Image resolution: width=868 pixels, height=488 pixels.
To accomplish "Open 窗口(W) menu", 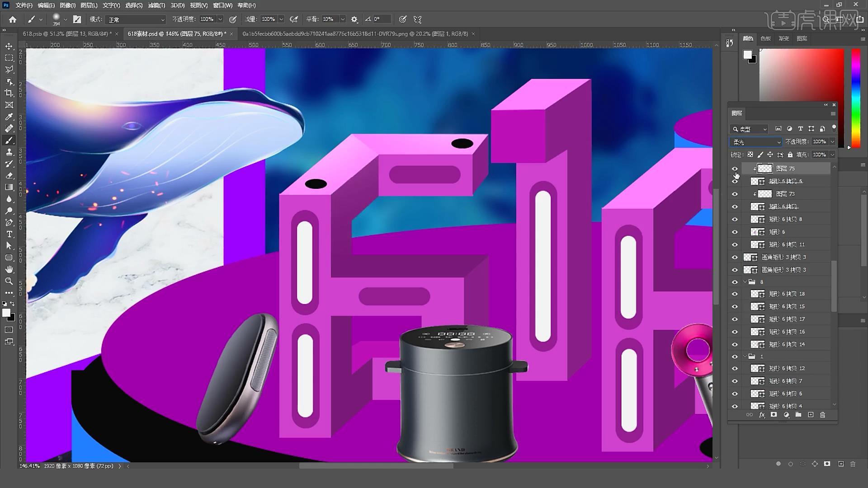I will 222,5.
